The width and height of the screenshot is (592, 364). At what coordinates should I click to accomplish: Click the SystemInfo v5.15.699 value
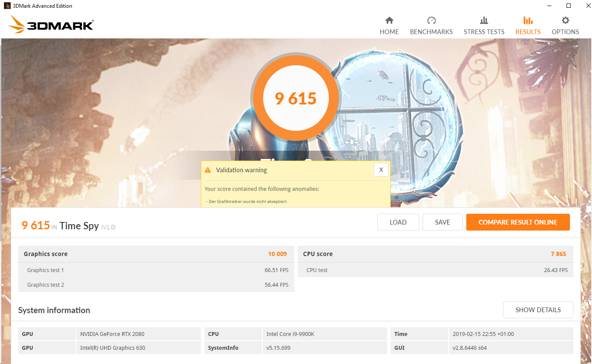pos(325,348)
